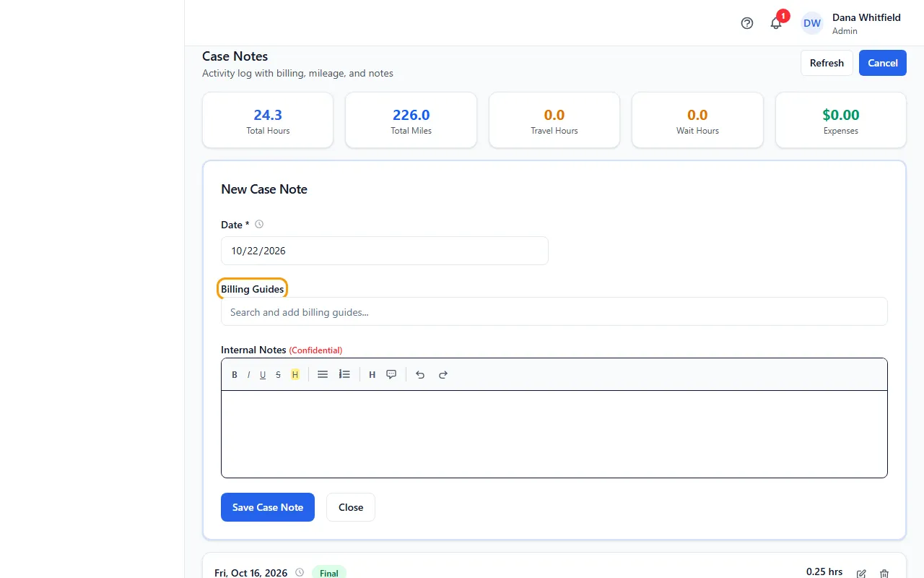Click the Dana Whitfield user name
The width and height of the screenshot is (924, 578).
click(x=866, y=17)
